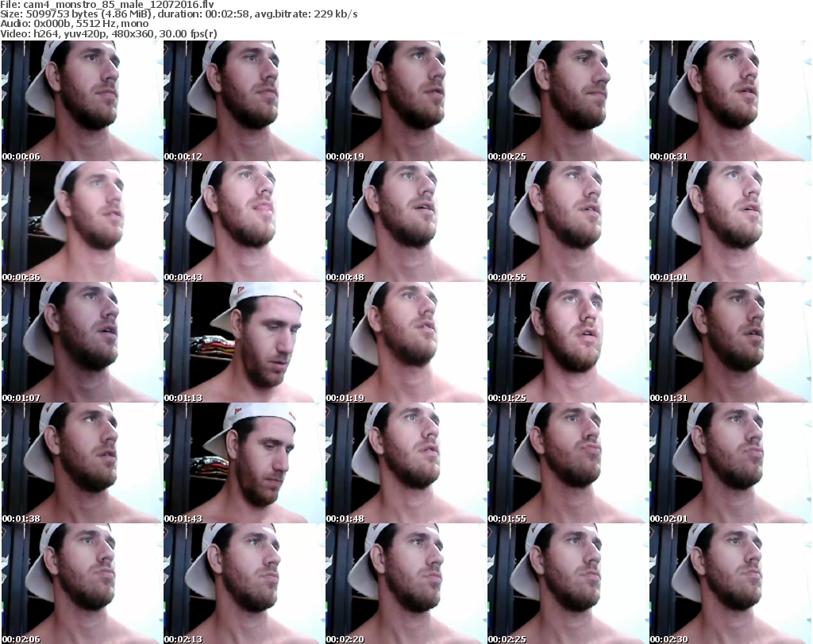Viewport: 813px width, 644px height.
Task: Click the frame timestamped 00:01:25
Action: click(568, 342)
